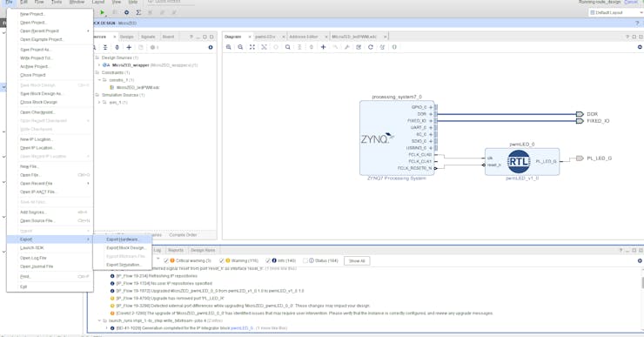The width and height of the screenshot is (644, 337).
Task: Click the PL_LED_G output port symbol
Action: 580,158
